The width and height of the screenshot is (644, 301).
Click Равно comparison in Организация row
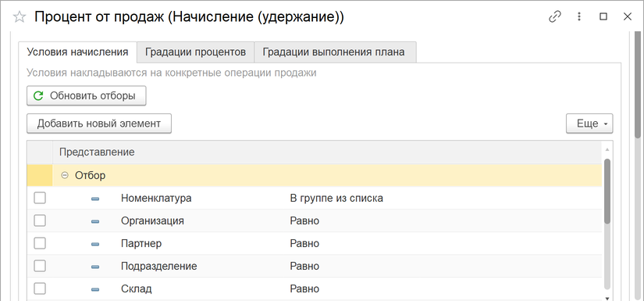point(304,220)
